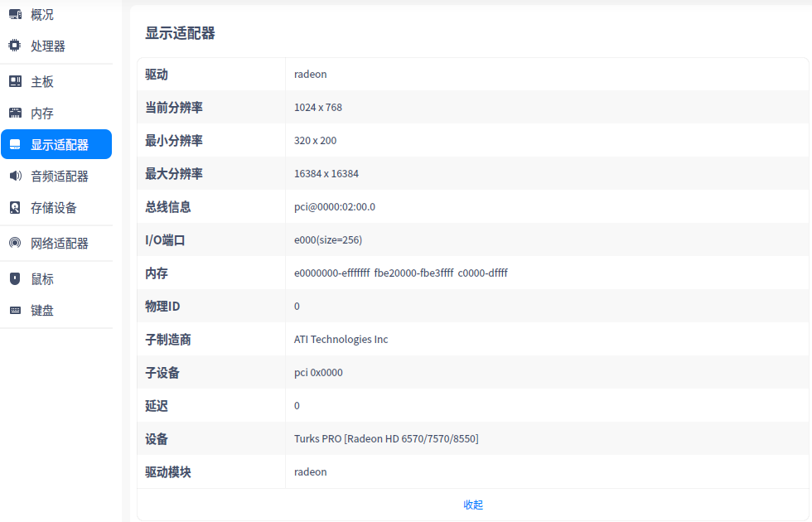The width and height of the screenshot is (812, 522).
Task: Click the 主板 motherboard icon
Action: [15, 81]
